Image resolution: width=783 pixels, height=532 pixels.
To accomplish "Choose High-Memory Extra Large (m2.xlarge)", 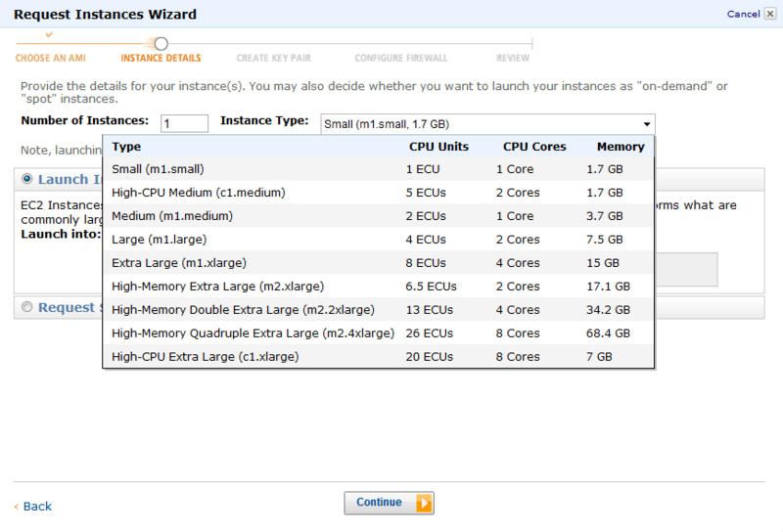I will tap(378, 287).
